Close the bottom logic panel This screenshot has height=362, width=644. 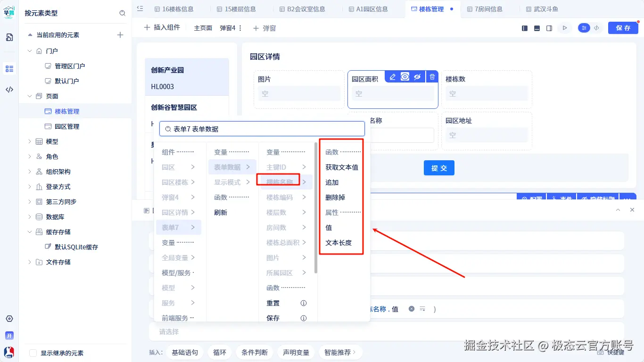(632, 210)
